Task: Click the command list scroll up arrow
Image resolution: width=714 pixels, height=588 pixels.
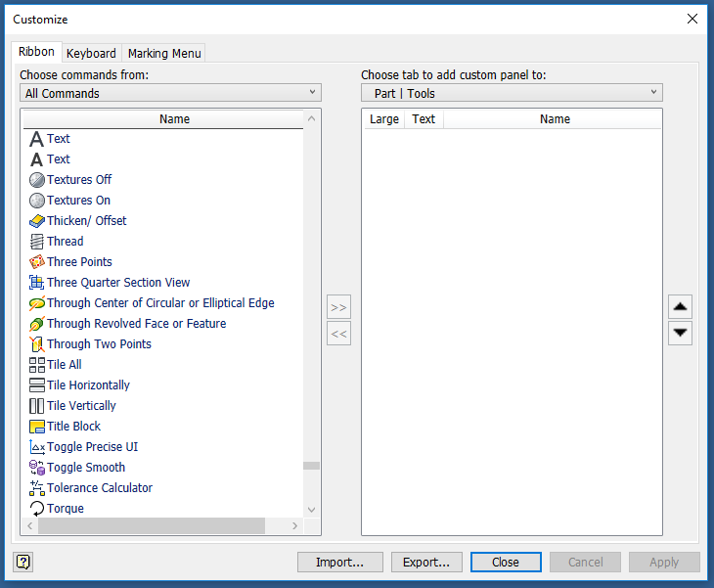Action: [311, 119]
